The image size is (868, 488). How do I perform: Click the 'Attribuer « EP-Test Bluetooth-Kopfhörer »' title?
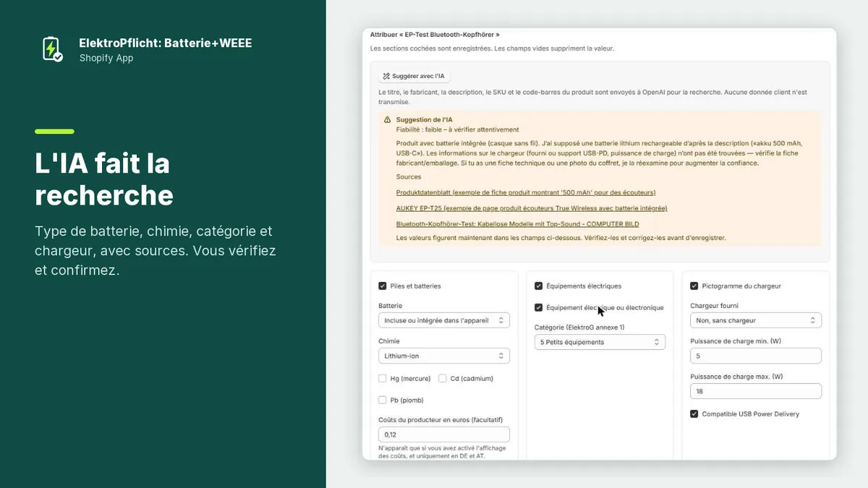point(435,34)
